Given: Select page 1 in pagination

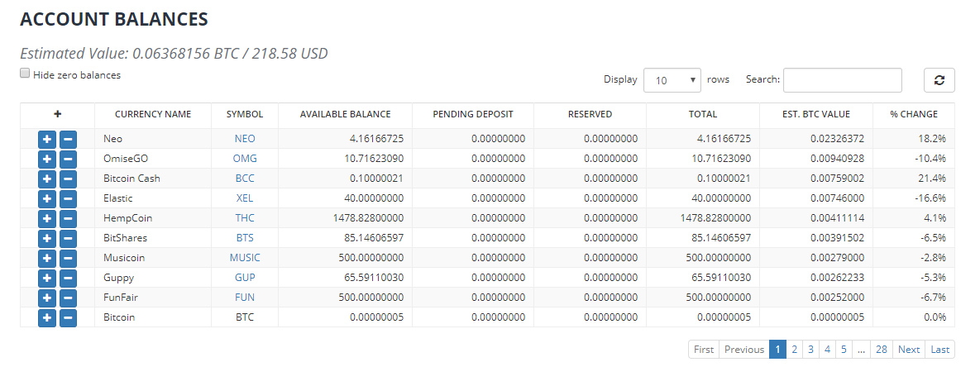Looking at the screenshot, I should point(777,349).
